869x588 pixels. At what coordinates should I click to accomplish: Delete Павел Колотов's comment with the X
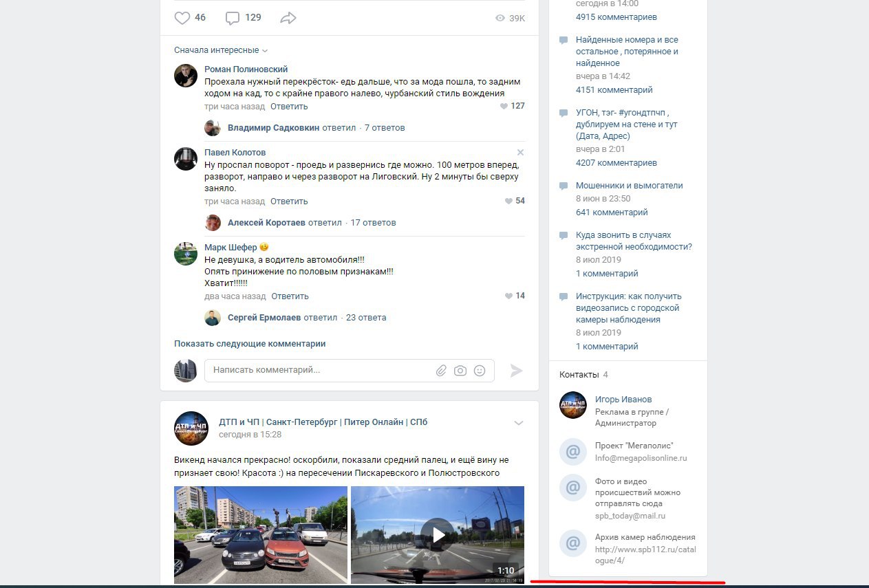(520, 153)
